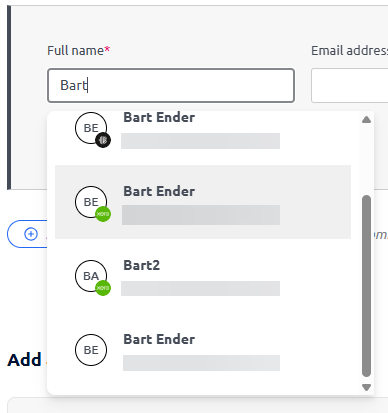This screenshot has width=388, height=413.
Task: Pick the bottom Bart Ender name without badge
Action: coord(159,339)
